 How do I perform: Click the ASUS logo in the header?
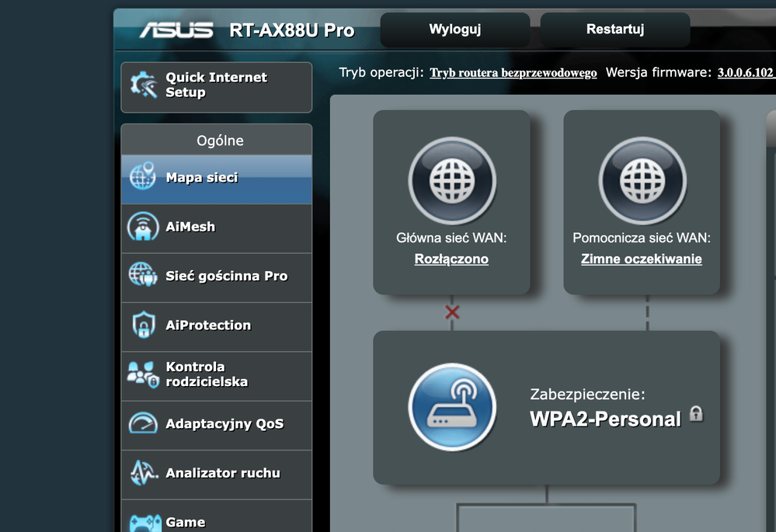176,30
